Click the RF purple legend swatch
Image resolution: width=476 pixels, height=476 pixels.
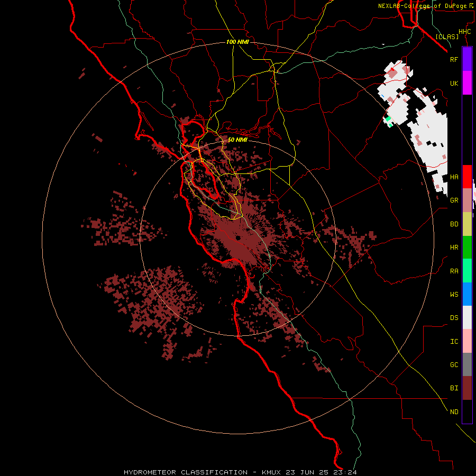click(467, 59)
